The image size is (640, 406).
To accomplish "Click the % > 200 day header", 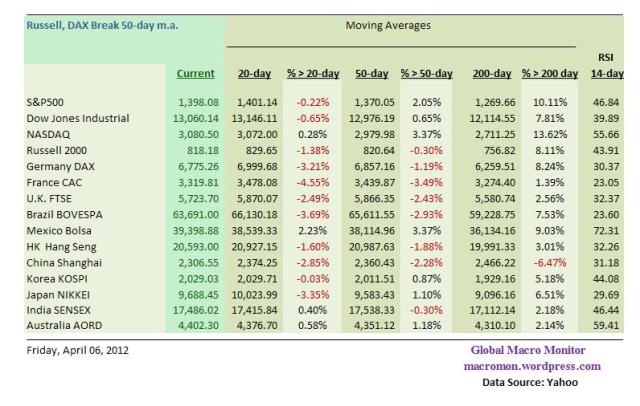I will (x=550, y=73).
